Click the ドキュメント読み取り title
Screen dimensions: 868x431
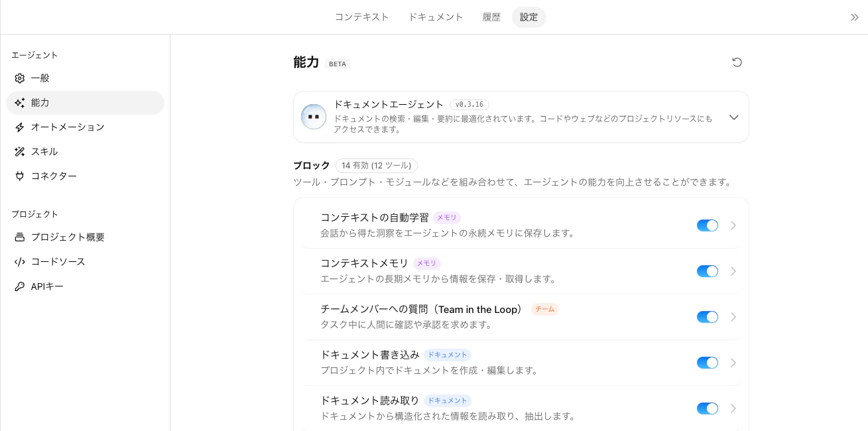tap(370, 400)
